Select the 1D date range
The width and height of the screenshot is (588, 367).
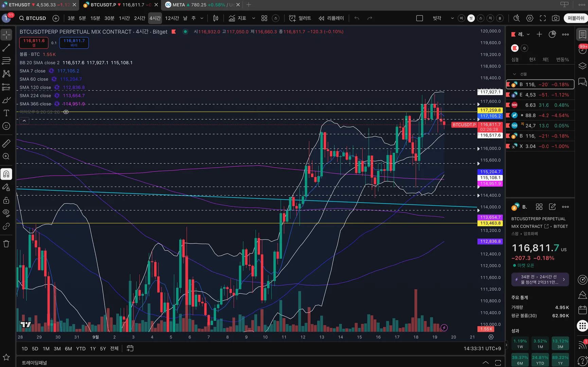(x=24, y=349)
